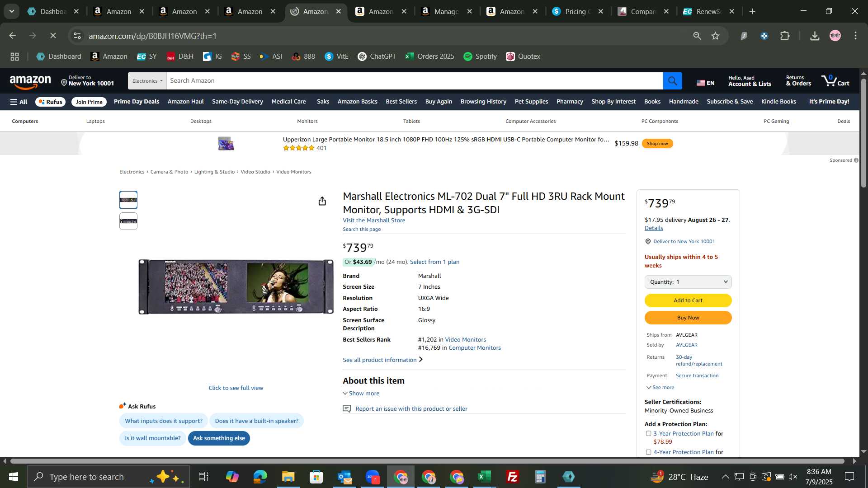868x488 pixels.
Task: Open Chrome three-dot menu
Action: tap(855, 36)
